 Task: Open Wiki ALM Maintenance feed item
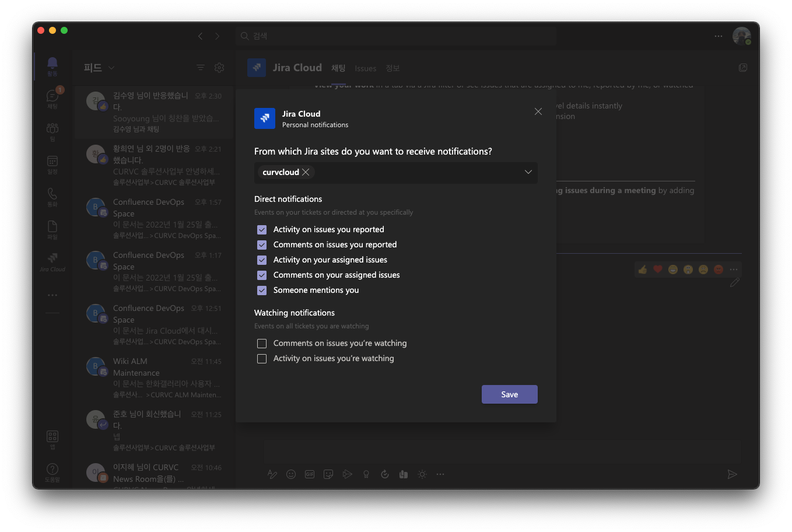click(154, 377)
